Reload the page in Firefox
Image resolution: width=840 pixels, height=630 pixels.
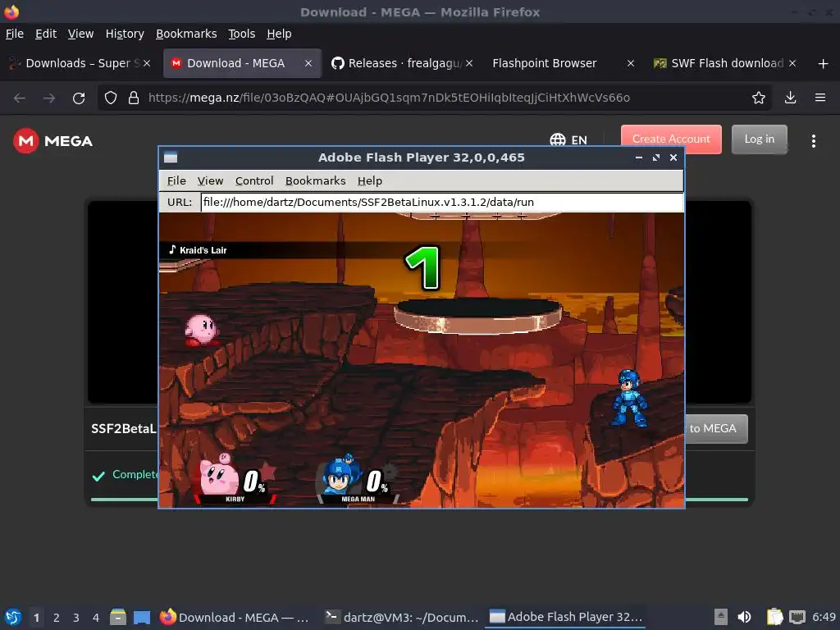click(x=79, y=98)
